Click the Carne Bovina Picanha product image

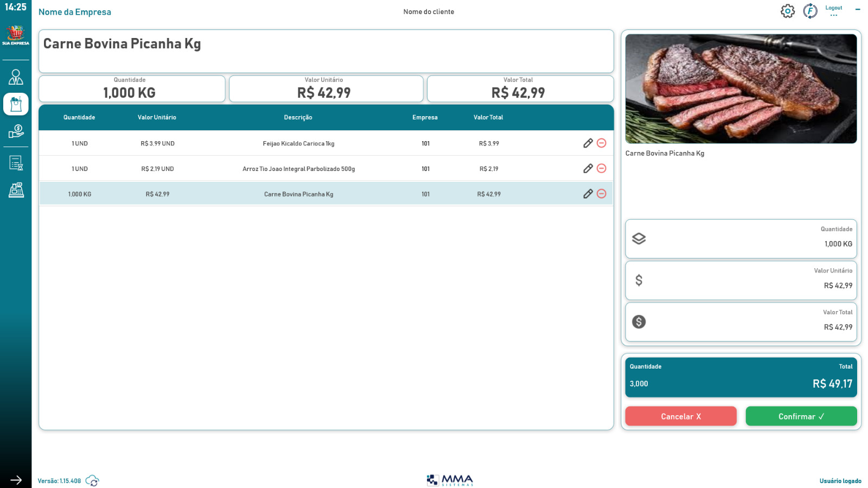[x=741, y=89]
